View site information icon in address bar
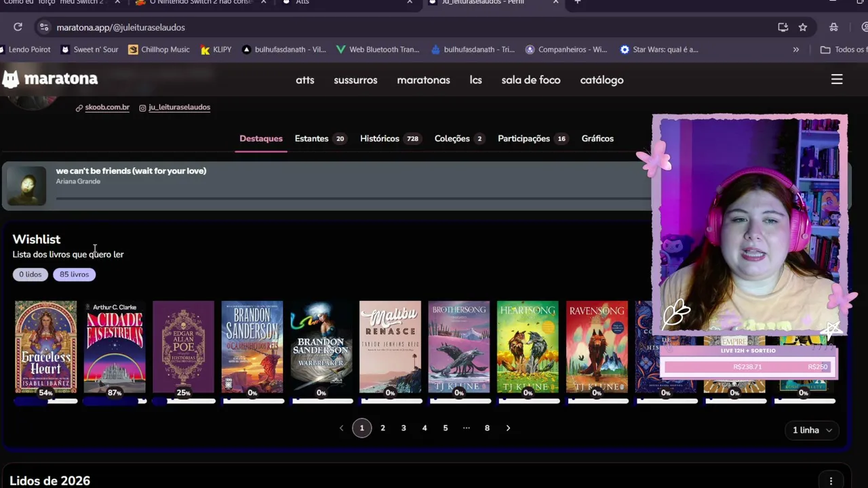Screen dimensions: 868x488 (44, 27)
